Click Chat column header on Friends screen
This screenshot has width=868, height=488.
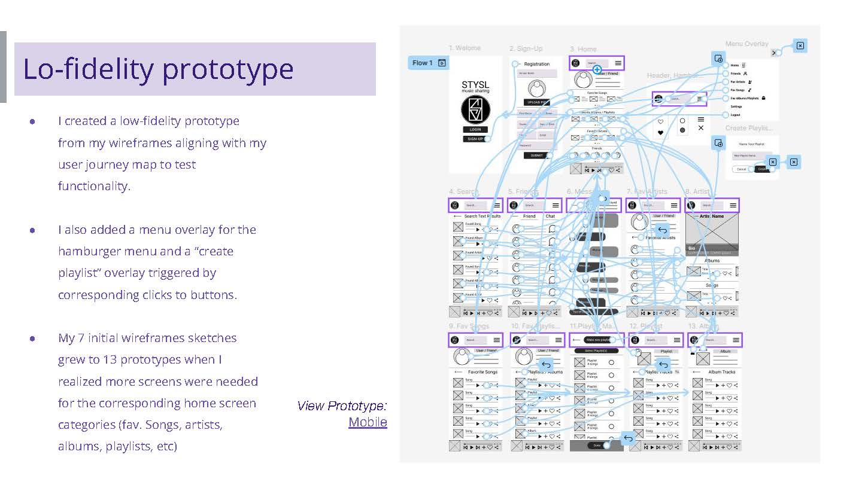coord(550,216)
